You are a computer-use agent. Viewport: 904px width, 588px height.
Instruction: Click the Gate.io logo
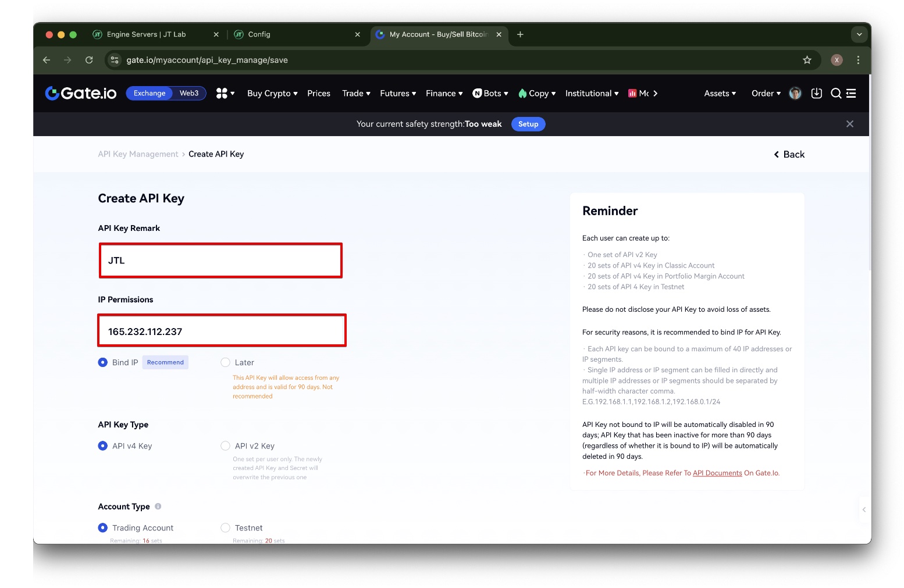click(x=81, y=93)
